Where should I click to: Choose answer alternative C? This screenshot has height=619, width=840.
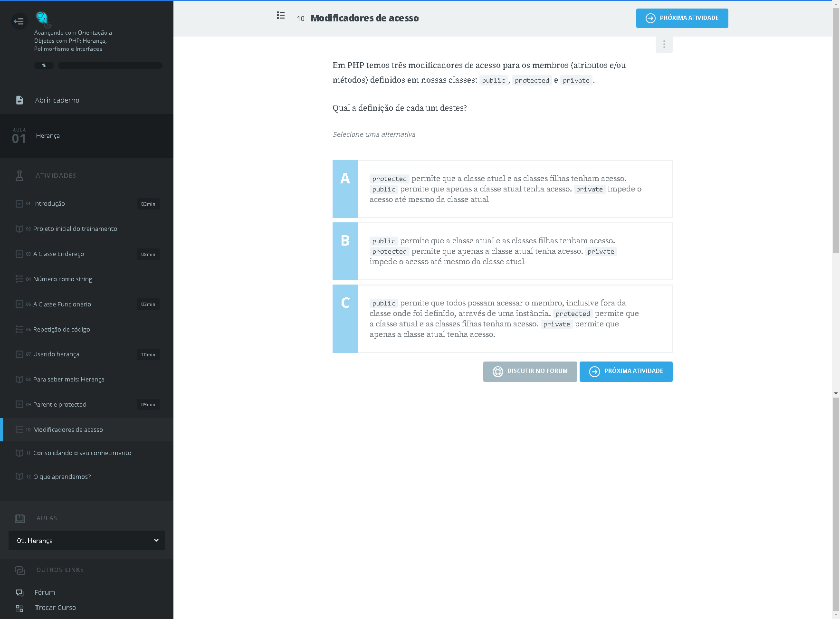[502, 319]
